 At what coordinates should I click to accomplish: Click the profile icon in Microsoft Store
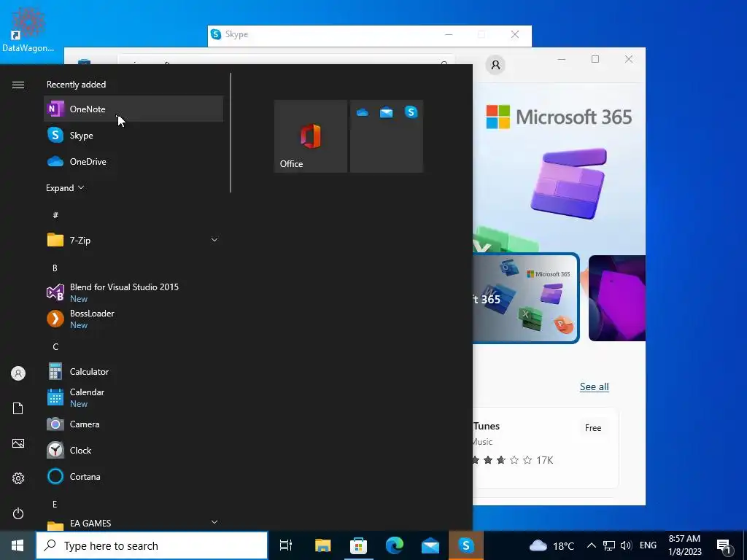coord(495,65)
